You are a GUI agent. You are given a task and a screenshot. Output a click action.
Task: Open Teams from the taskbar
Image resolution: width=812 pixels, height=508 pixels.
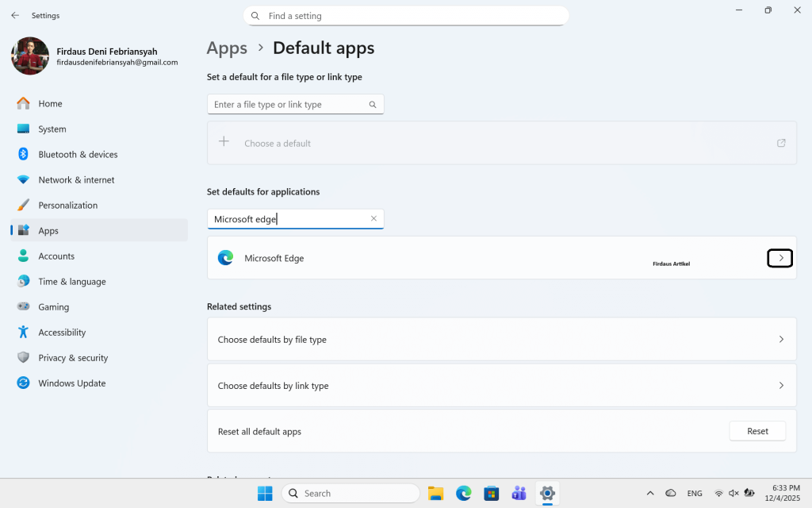tap(519, 494)
